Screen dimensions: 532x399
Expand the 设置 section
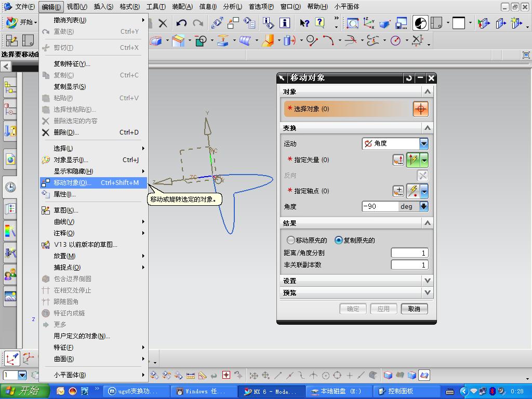click(428, 281)
